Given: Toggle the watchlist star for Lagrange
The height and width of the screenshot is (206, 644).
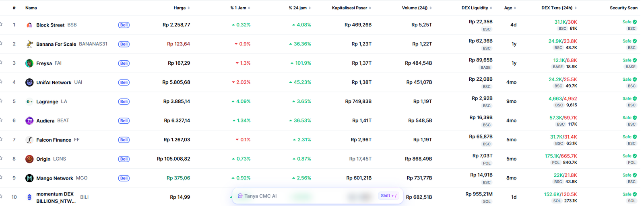Looking at the screenshot, I should coord(1,101).
